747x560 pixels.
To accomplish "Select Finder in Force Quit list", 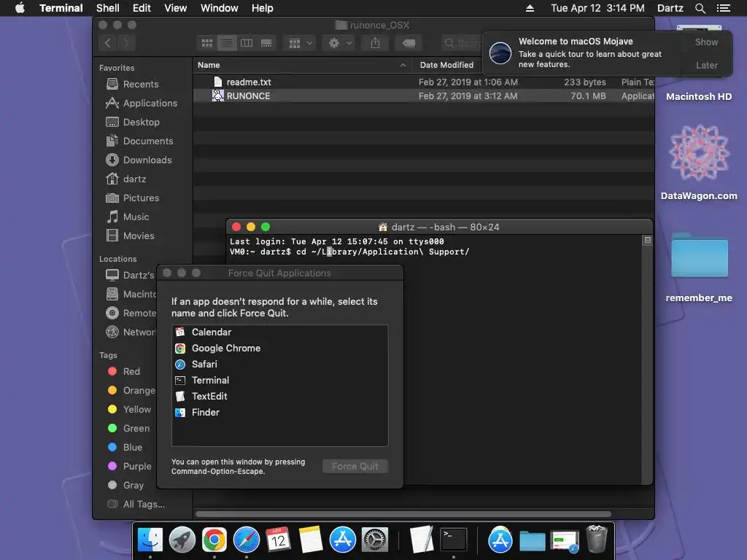I will [x=279, y=413].
